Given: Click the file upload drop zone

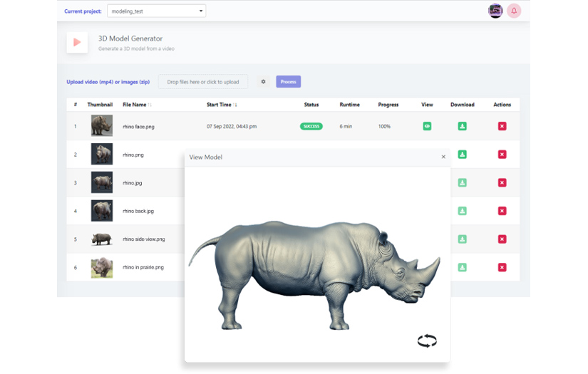Looking at the screenshot, I should click(x=203, y=82).
